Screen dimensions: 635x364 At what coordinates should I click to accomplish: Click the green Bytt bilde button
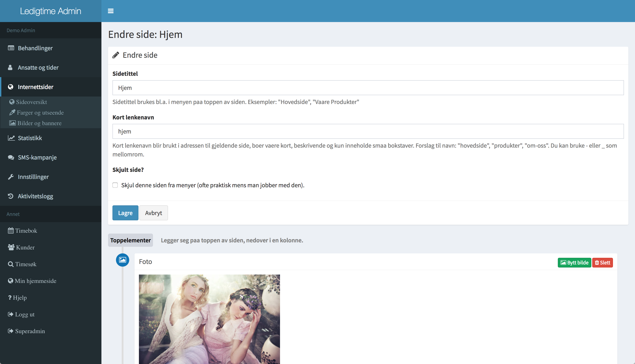tap(574, 262)
